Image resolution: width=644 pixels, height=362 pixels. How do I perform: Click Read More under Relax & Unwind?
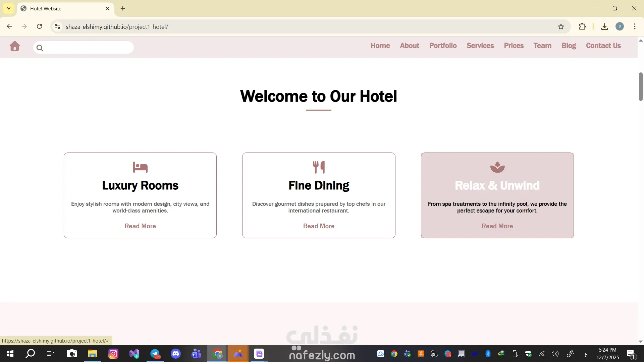(497, 226)
